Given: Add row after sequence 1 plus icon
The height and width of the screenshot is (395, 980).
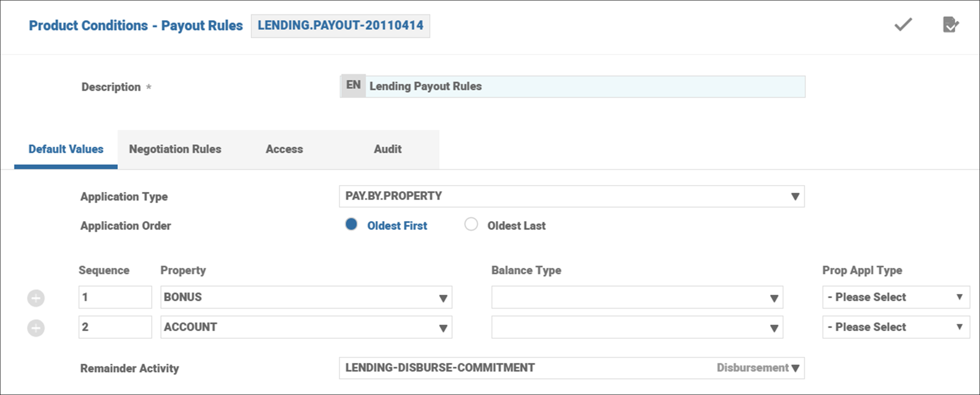Looking at the screenshot, I should [36, 298].
